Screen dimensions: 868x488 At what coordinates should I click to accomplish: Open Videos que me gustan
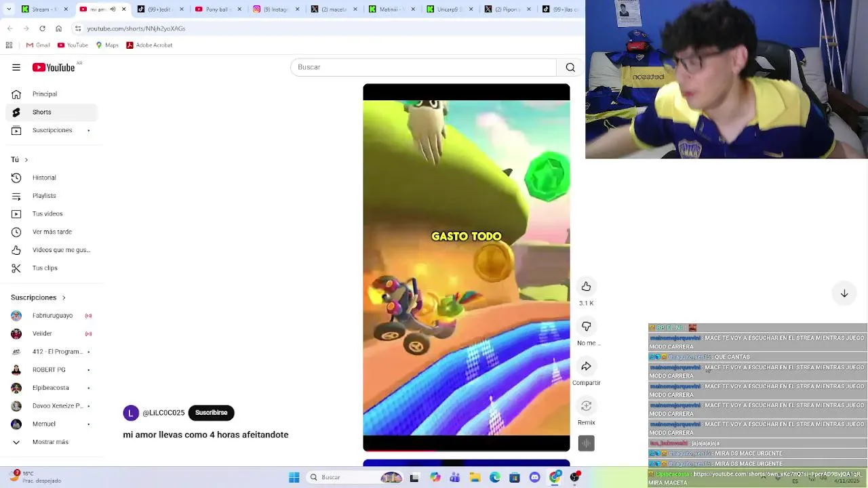click(x=52, y=250)
